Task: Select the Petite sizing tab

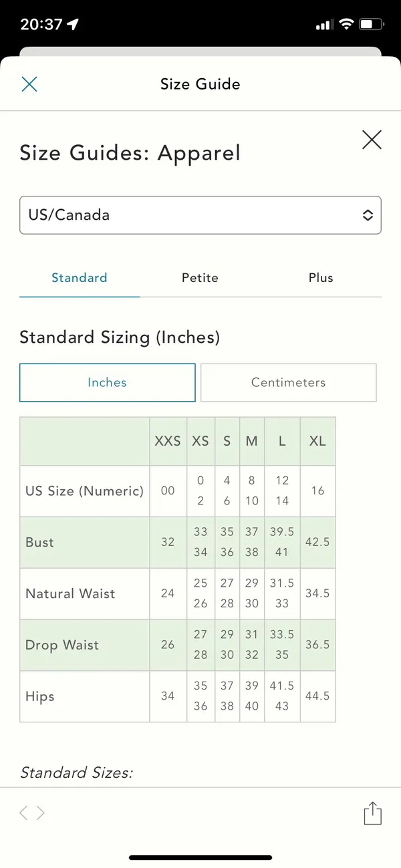Action: pos(200,278)
